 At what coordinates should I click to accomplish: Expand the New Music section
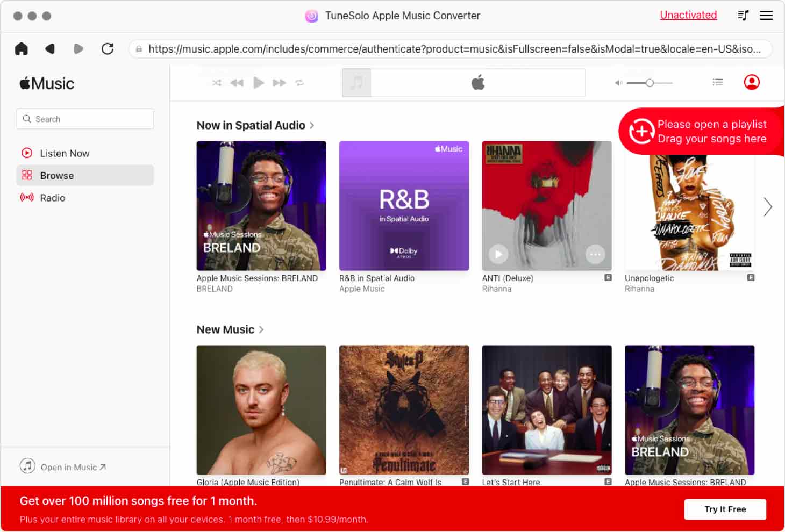click(230, 329)
